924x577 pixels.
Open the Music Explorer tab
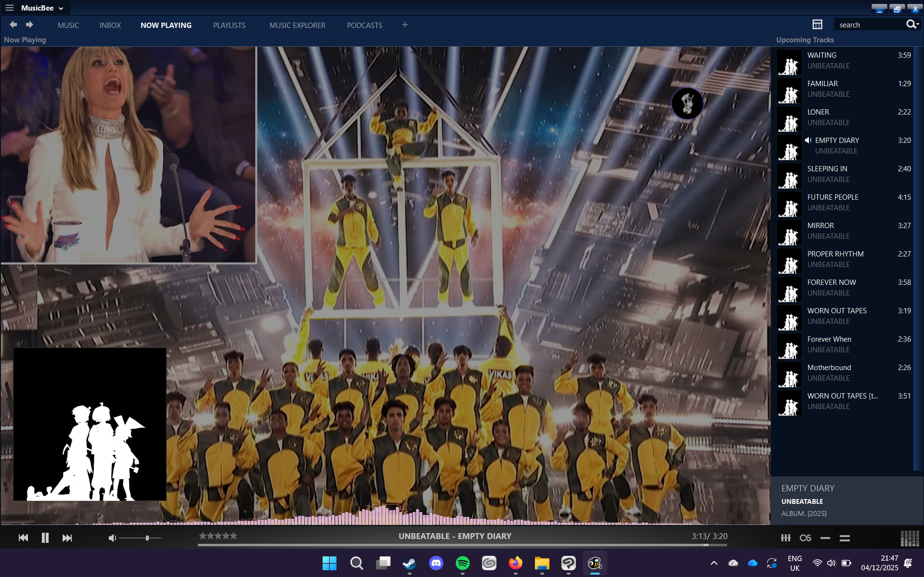[x=297, y=25]
